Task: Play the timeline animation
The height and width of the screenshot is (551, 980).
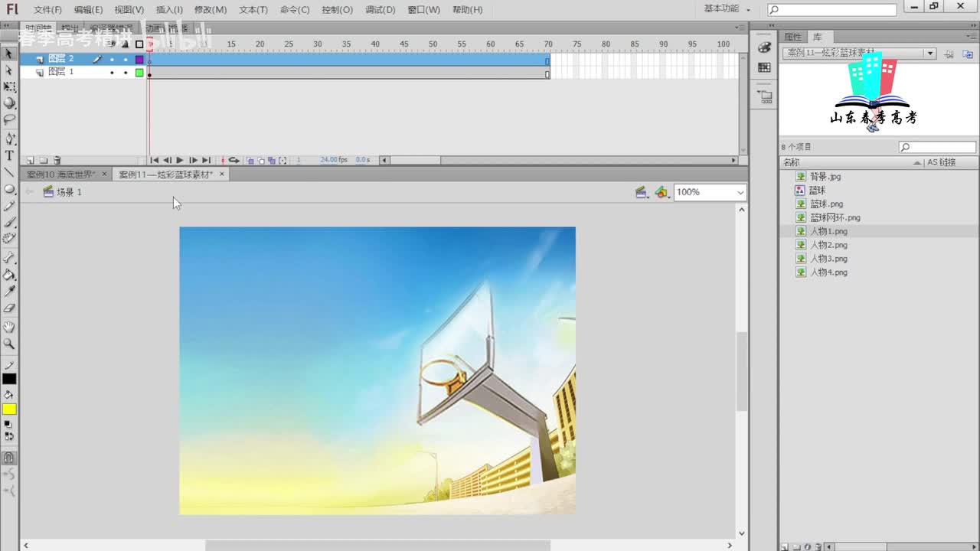Action: (180, 161)
